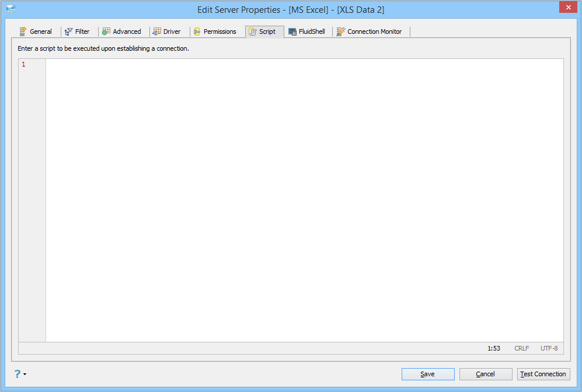Click inside the script editor area

[x=304, y=200]
